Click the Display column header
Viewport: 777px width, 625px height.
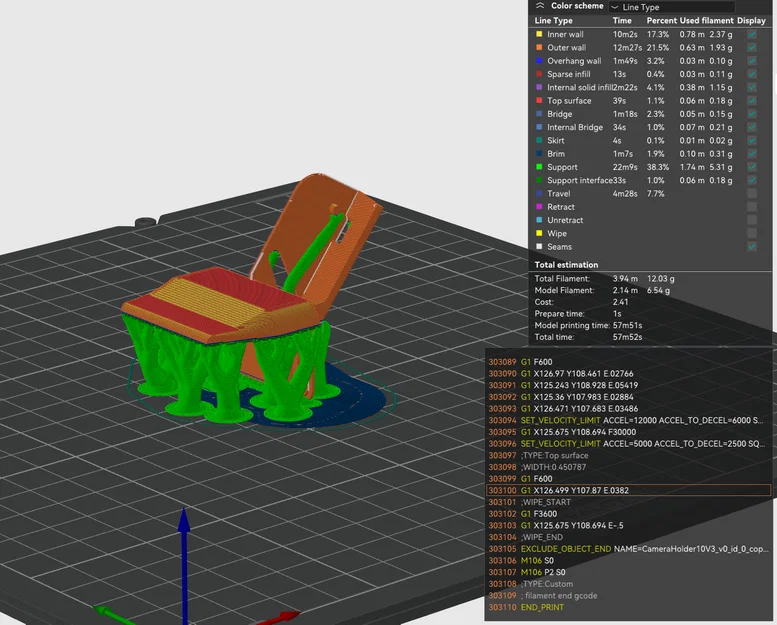click(751, 20)
